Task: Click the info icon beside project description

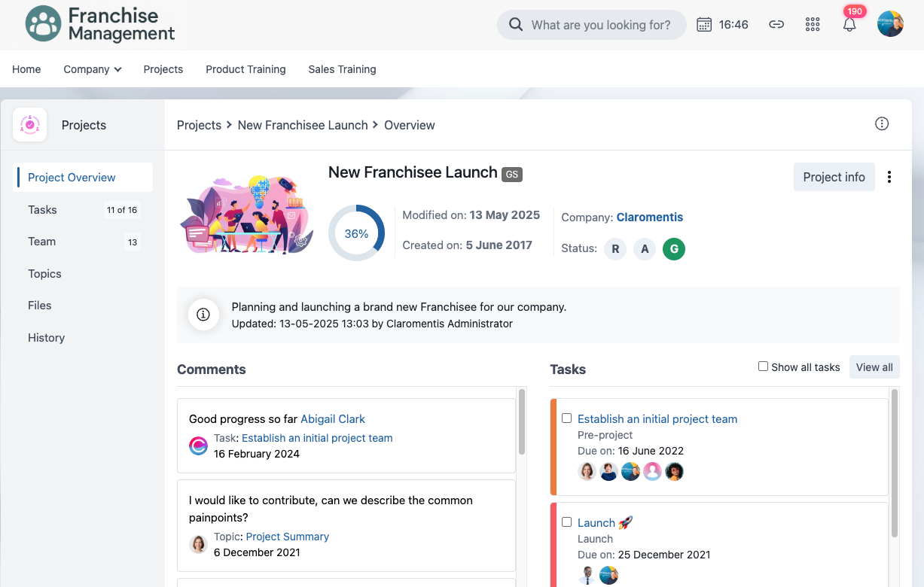Action: (203, 315)
